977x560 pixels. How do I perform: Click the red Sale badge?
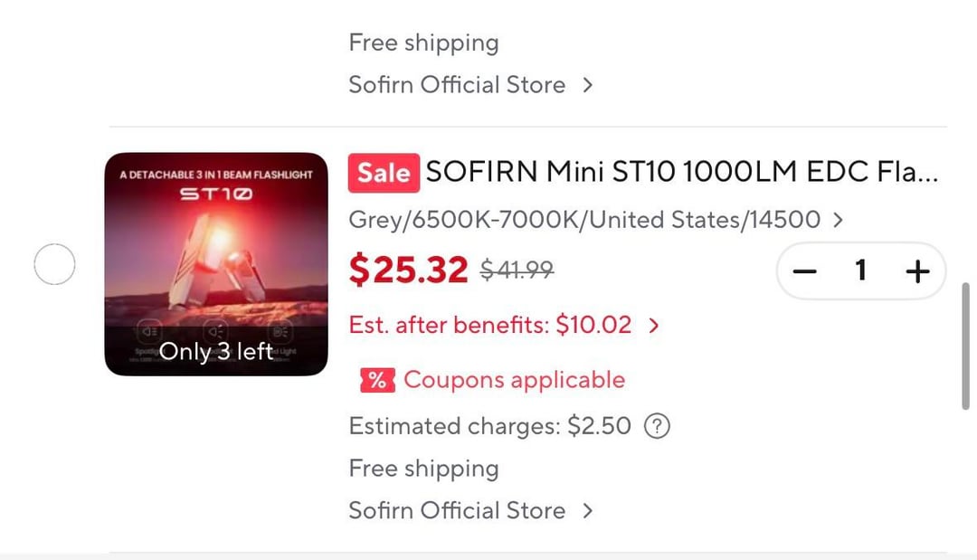[384, 173]
